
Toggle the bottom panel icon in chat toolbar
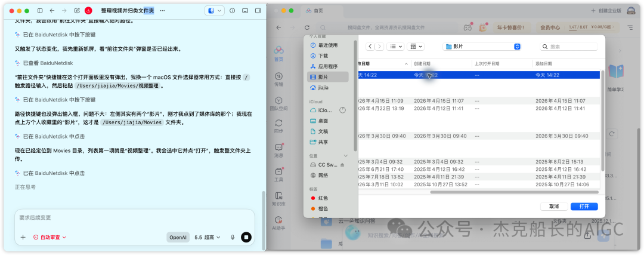(x=245, y=11)
